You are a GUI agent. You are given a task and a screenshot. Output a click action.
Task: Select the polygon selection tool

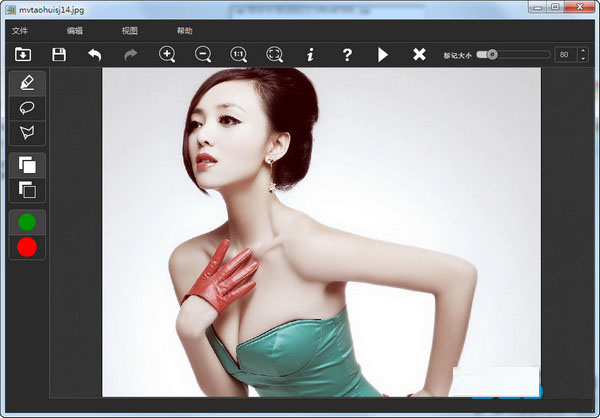27,132
